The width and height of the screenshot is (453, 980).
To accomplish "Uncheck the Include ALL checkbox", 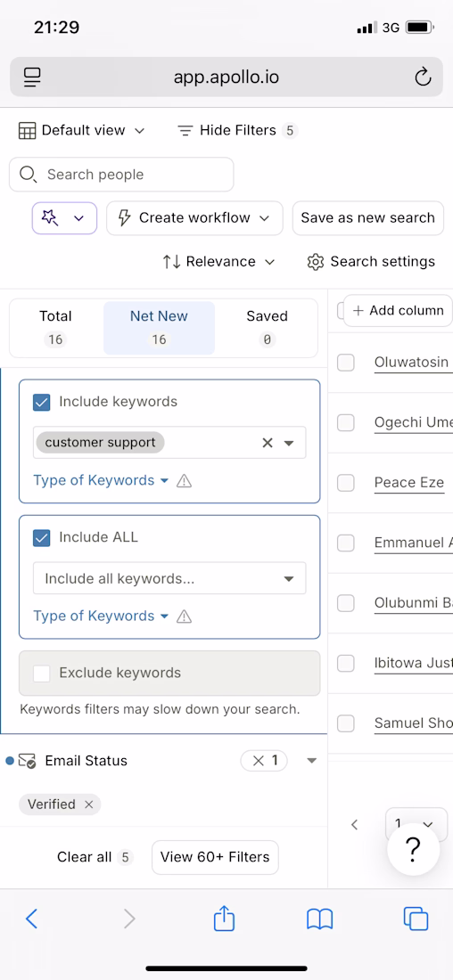I will (x=41, y=537).
